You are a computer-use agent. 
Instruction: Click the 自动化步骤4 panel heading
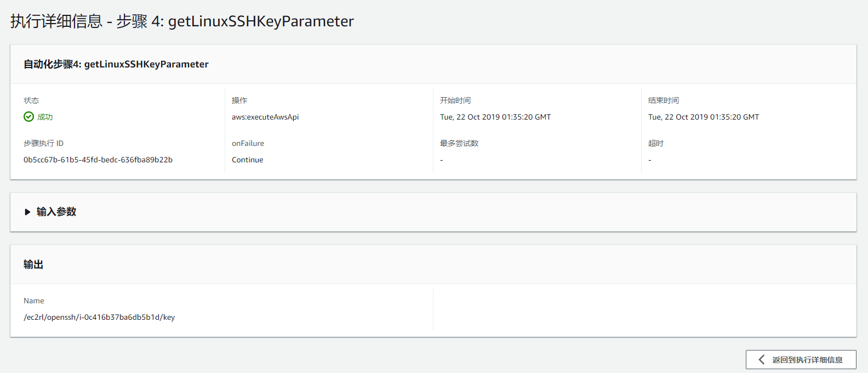point(116,64)
